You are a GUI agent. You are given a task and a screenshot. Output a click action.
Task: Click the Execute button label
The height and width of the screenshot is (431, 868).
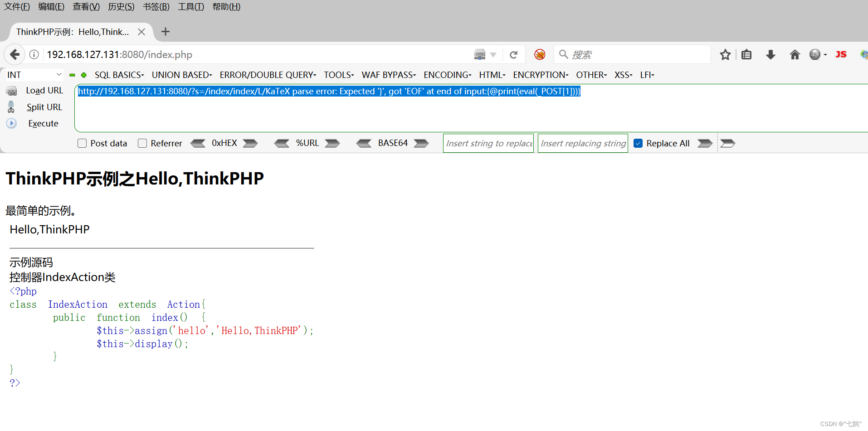(x=44, y=124)
